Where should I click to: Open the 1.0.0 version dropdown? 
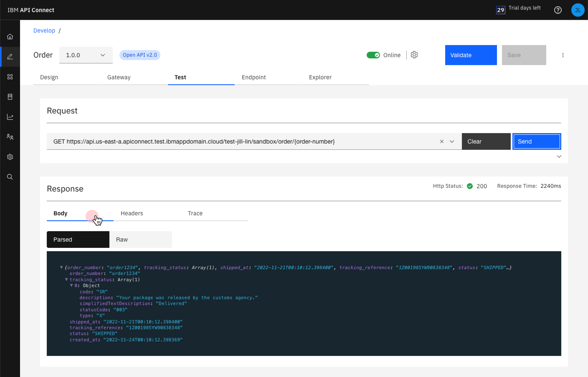(86, 55)
